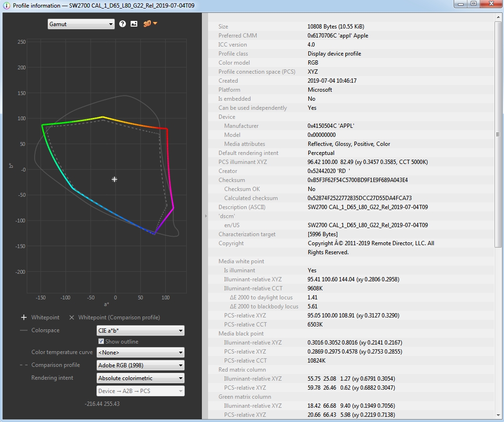
Task: Open the orange 3D view button
Action: click(x=150, y=24)
